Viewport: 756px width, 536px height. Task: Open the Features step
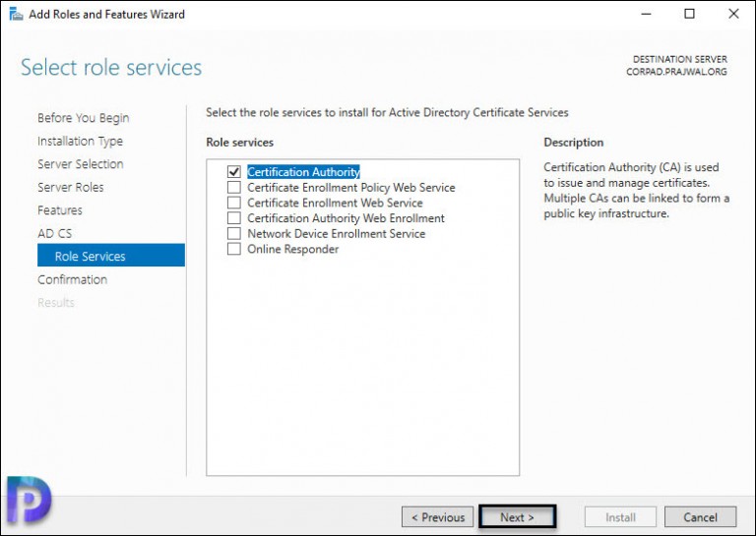pyautogui.click(x=60, y=209)
